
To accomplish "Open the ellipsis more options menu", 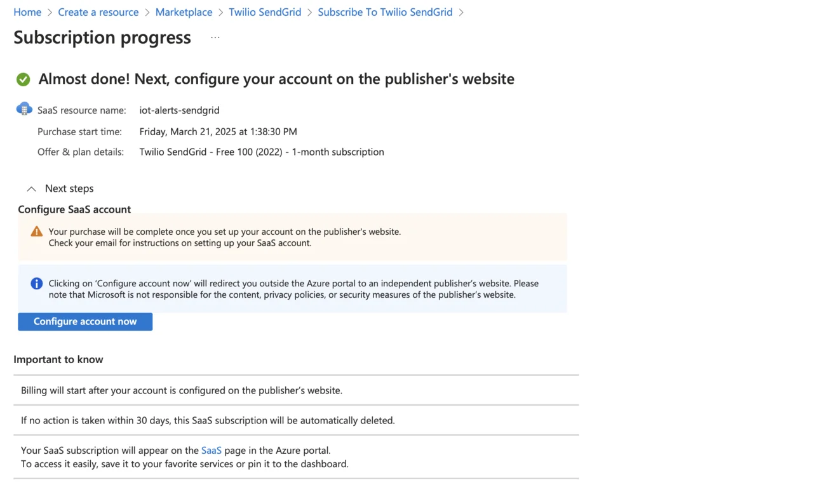I will (x=215, y=37).
